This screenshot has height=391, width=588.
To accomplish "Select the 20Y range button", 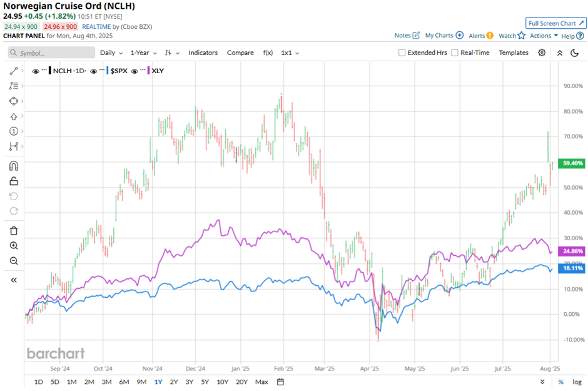I will click(x=241, y=382).
